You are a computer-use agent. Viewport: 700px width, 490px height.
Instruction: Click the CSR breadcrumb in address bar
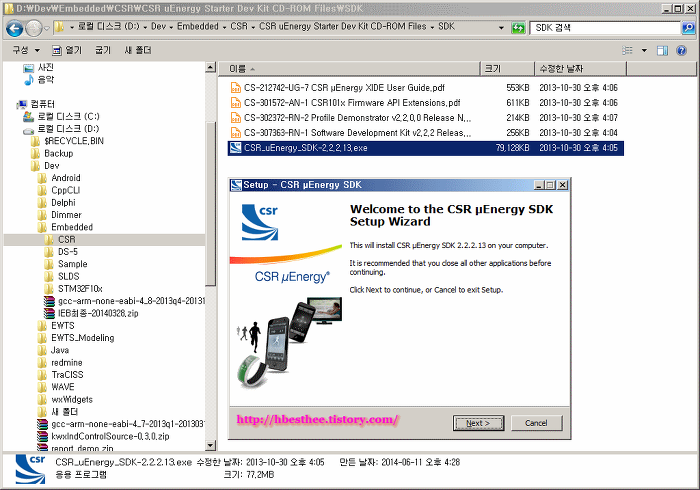(x=239, y=26)
